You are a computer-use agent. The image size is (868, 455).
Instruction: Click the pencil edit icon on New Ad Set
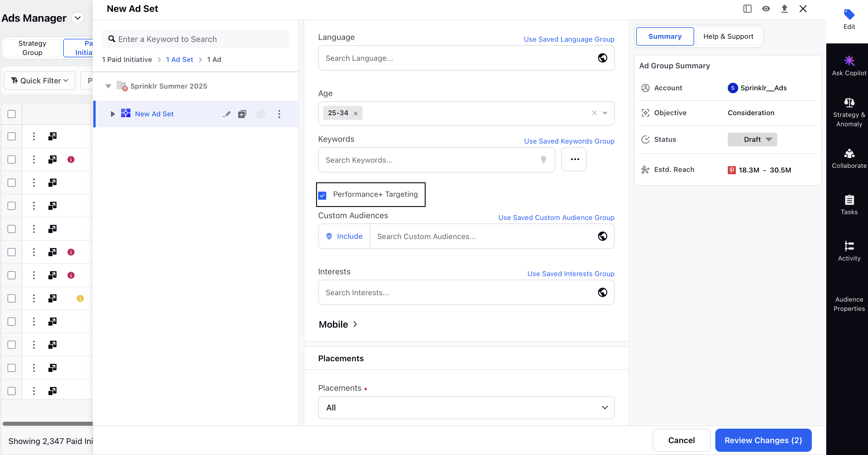click(227, 114)
